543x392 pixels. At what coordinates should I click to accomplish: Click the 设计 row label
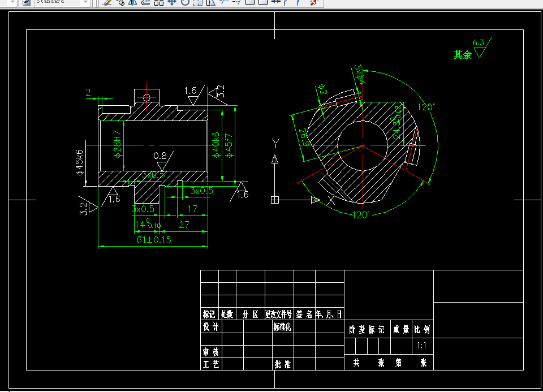(211, 326)
